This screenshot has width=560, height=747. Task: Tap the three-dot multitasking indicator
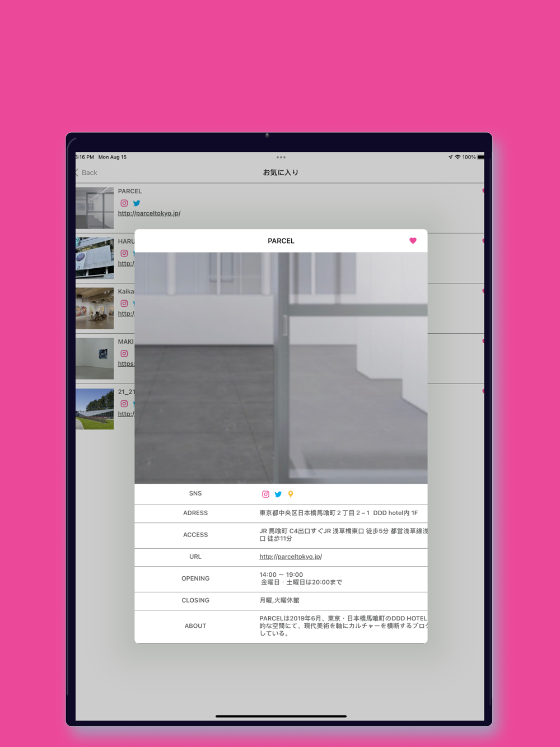281,157
